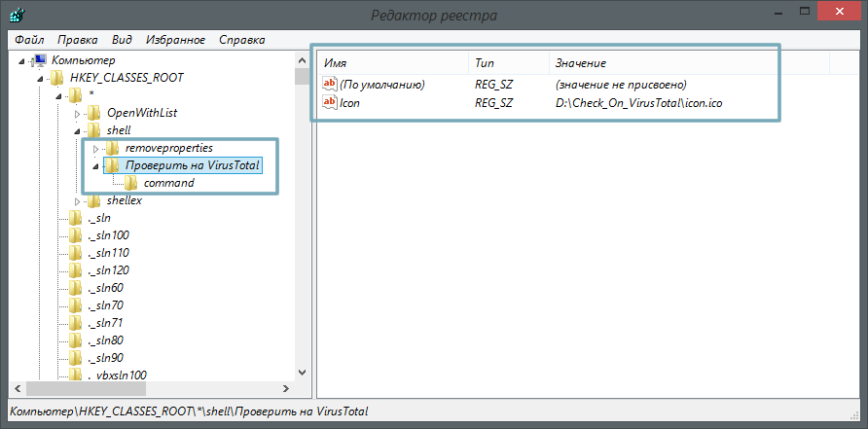Screen dimensions: 868x429
Task: Click the tree scroll up arrow
Action: click(302, 60)
